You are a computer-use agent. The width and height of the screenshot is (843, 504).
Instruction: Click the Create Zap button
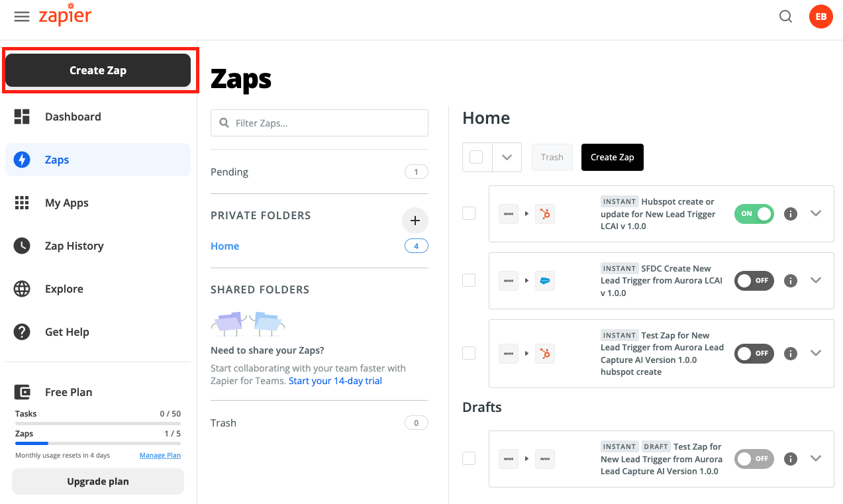[x=98, y=70]
